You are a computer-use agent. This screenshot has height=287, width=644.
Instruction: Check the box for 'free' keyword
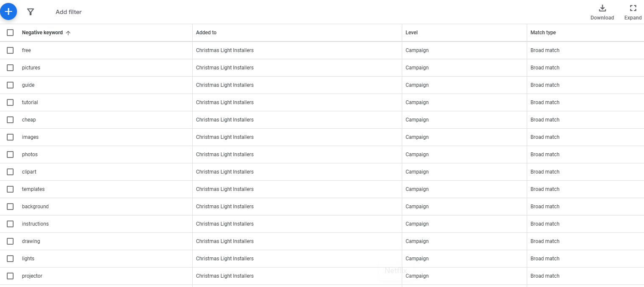(x=10, y=50)
